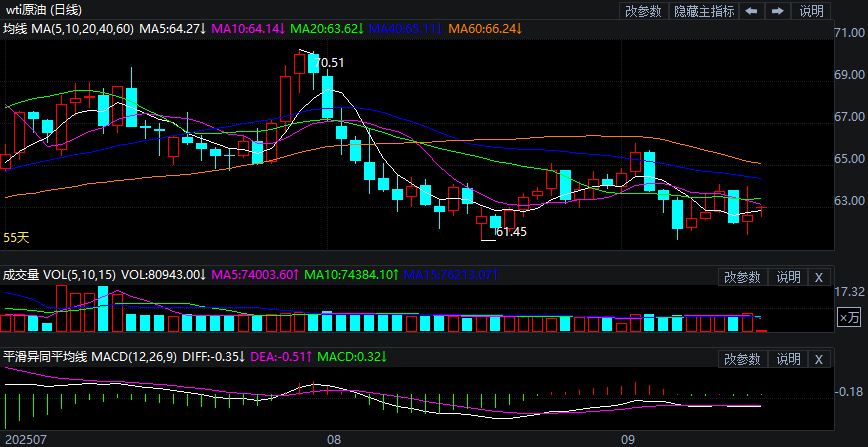Click the 67.00 price axis label
Screen dimensions: 868x447
tap(849, 117)
